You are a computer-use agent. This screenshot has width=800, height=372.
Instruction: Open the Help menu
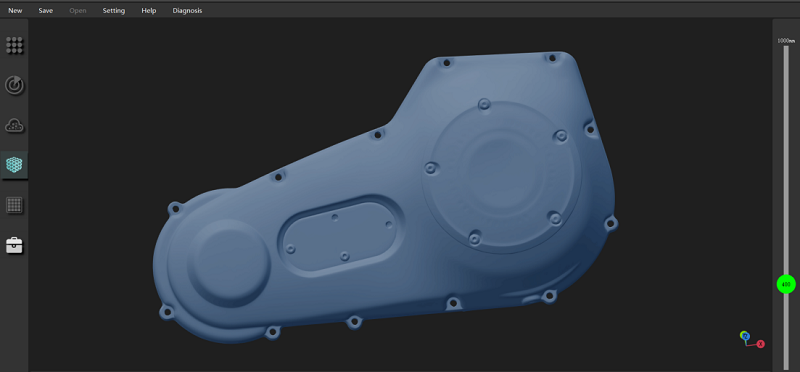pyautogui.click(x=149, y=11)
